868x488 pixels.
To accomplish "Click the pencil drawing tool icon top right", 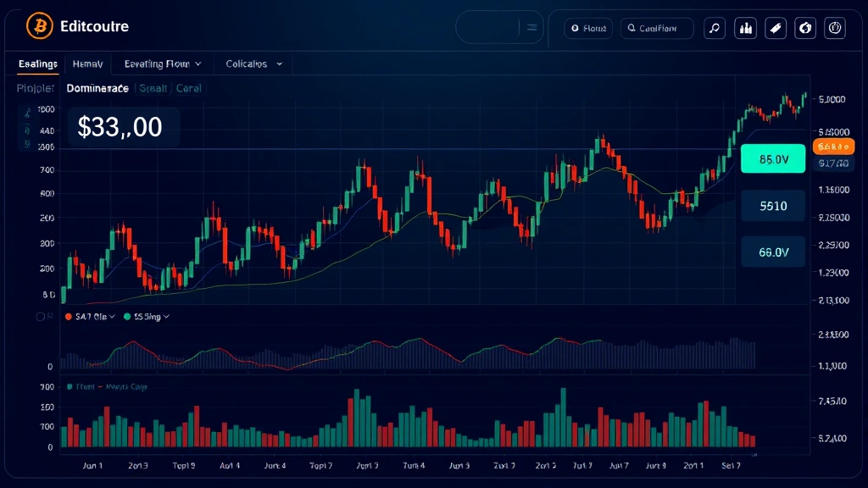I will tap(775, 27).
